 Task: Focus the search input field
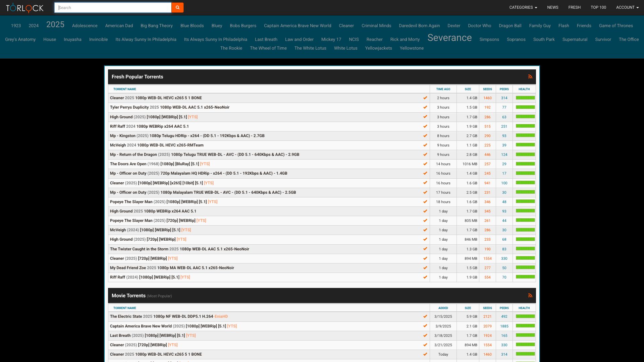tap(113, 8)
